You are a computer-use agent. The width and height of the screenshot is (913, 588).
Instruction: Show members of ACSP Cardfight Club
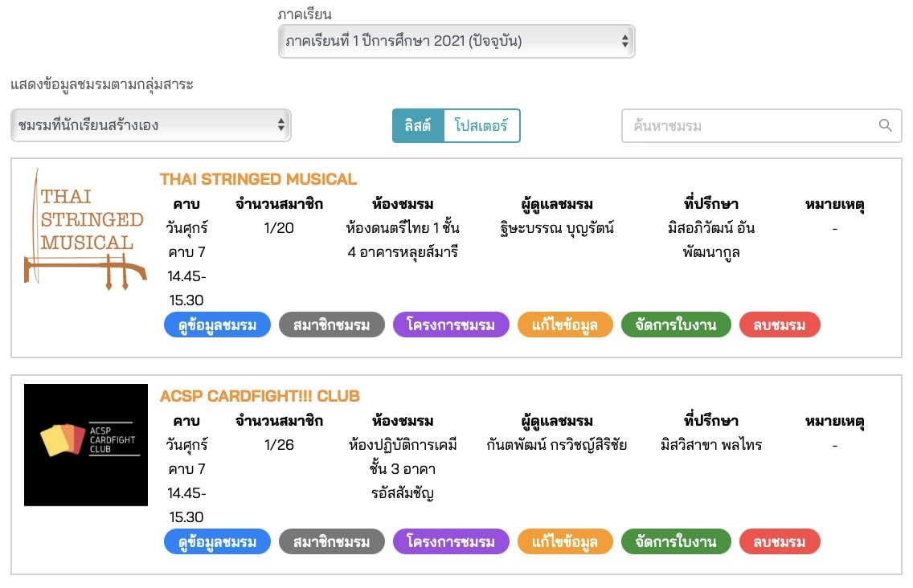pyautogui.click(x=332, y=542)
